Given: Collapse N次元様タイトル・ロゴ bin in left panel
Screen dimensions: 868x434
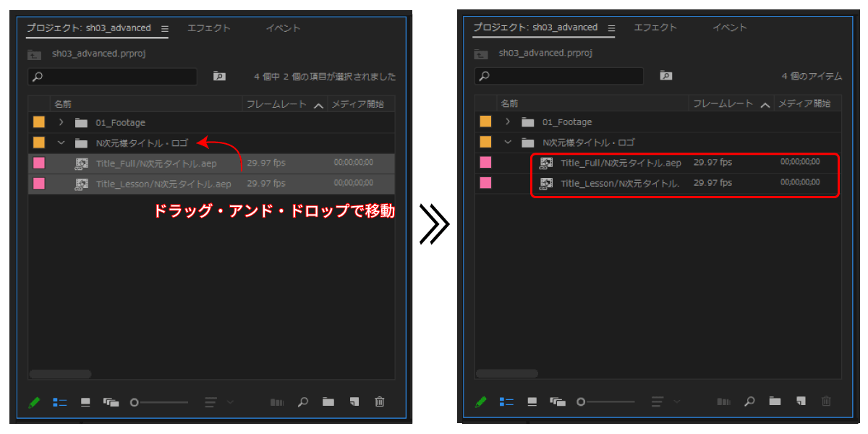Looking at the screenshot, I should (x=61, y=143).
